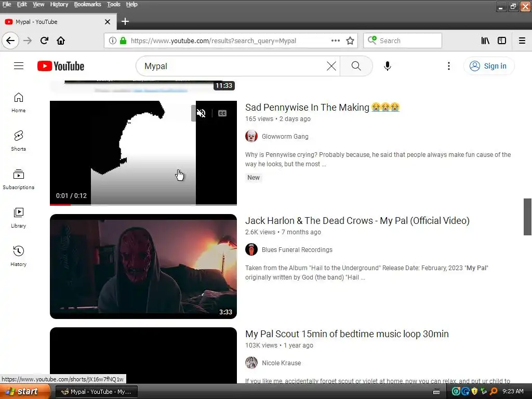The image size is (532, 399).
Task: Click the YouTube magnifier search button
Action: click(356, 66)
